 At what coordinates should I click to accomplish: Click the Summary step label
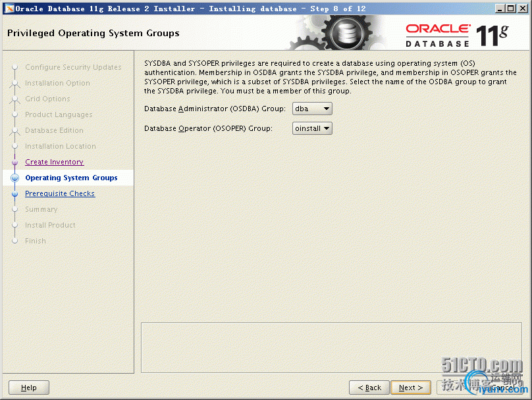pos(41,209)
